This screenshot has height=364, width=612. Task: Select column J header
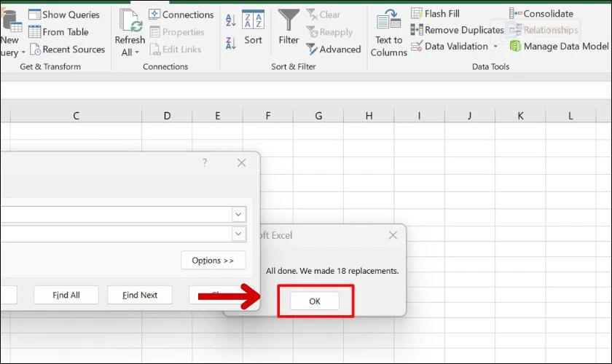point(469,116)
